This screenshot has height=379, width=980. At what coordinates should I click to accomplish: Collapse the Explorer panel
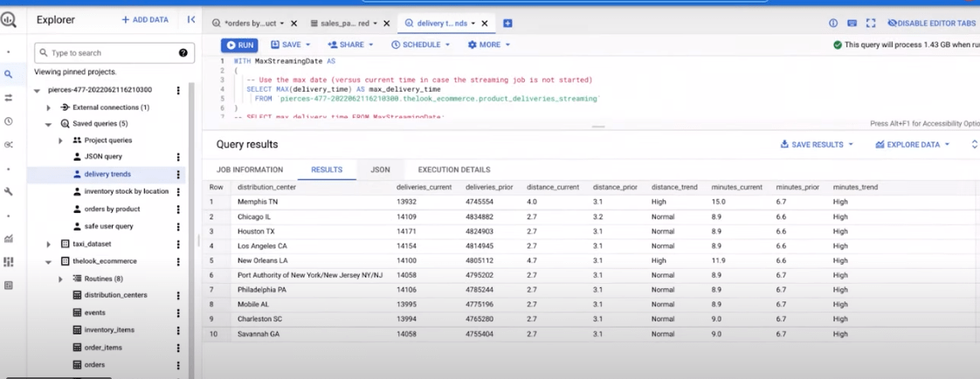(191, 19)
